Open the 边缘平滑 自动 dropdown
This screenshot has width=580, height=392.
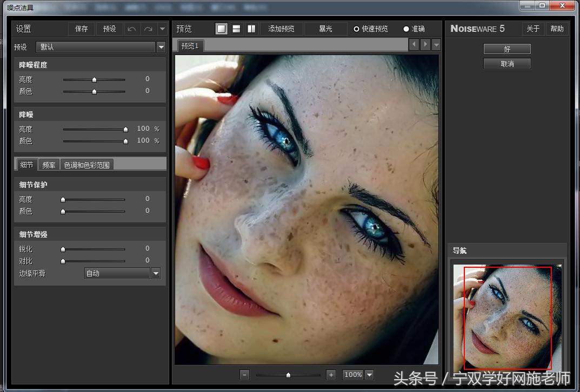pos(156,273)
